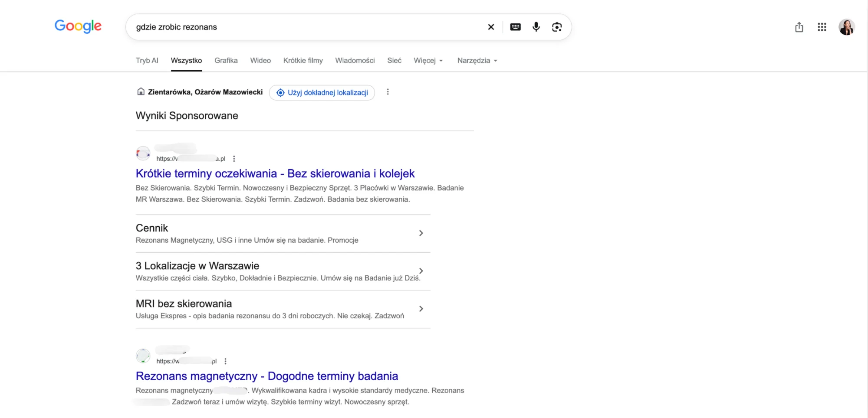This screenshot has height=418, width=868.
Task: Click the share icon in the top right
Action: click(x=799, y=27)
